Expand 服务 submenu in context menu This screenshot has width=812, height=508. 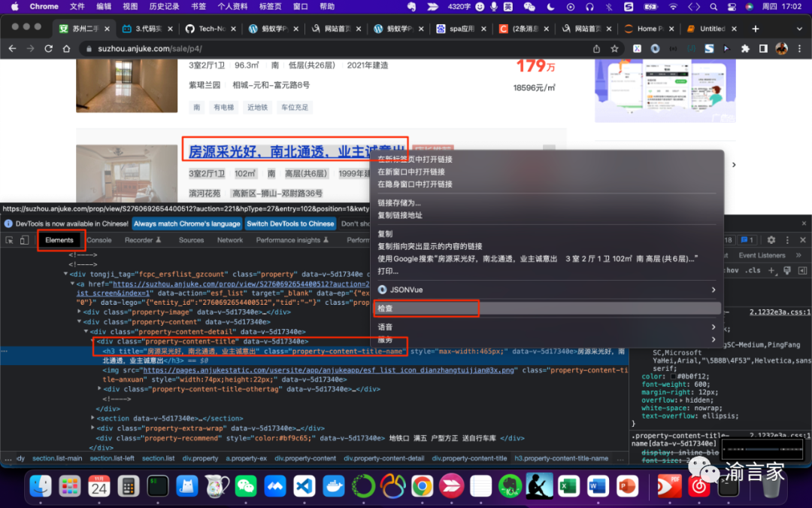(547, 339)
